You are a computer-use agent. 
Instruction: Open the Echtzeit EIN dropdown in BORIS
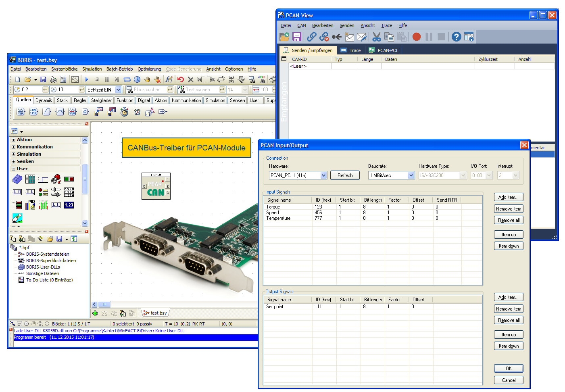click(x=118, y=90)
